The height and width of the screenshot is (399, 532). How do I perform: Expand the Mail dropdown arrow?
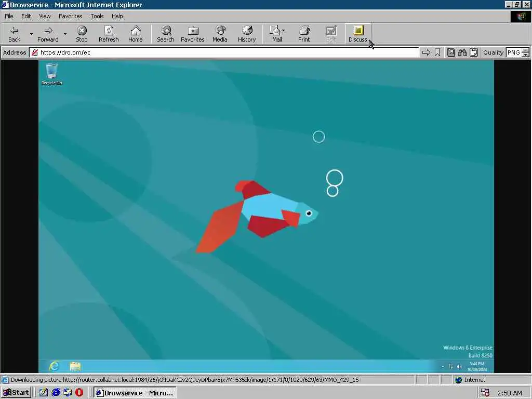[284, 31]
